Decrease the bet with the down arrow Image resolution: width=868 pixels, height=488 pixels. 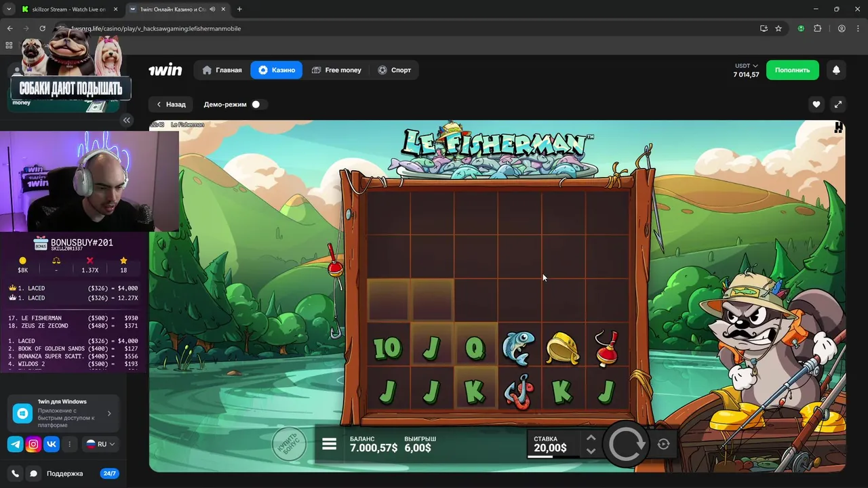[591, 451]
